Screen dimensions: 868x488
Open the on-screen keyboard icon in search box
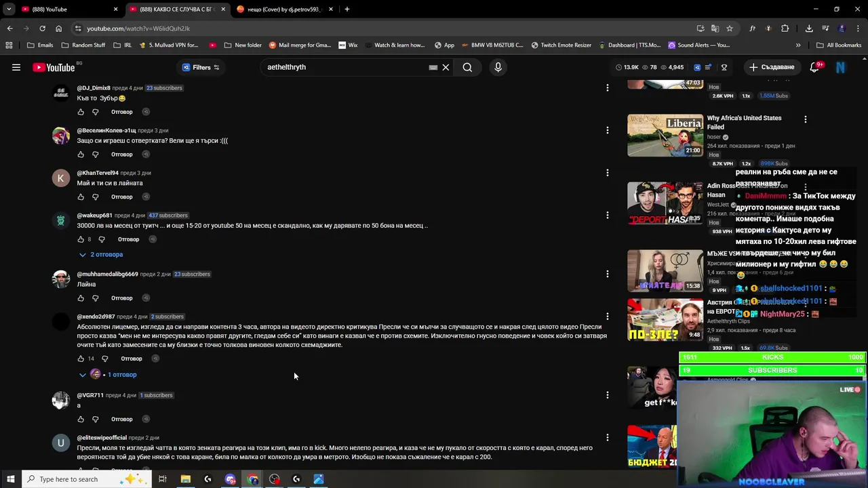pos(433,67)
